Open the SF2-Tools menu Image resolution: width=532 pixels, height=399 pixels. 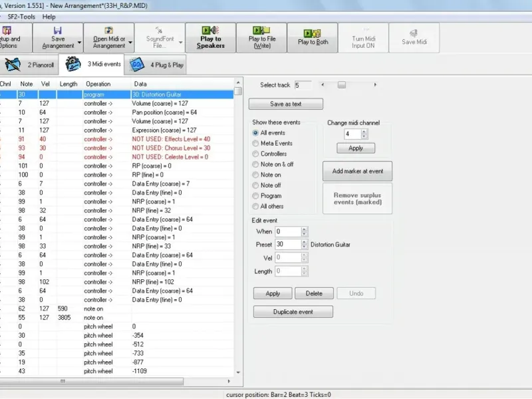click(x=21, y=17)
